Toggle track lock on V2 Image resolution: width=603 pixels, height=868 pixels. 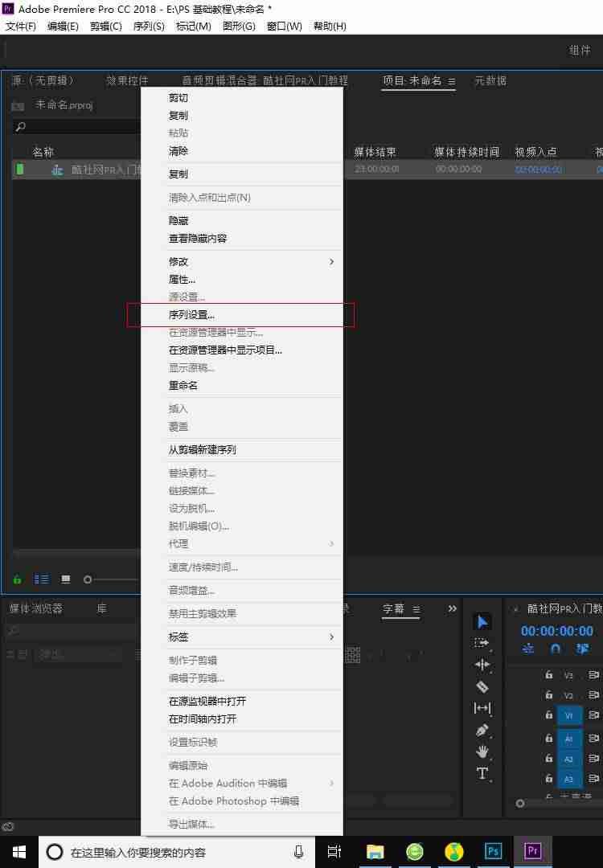[549, 694]
